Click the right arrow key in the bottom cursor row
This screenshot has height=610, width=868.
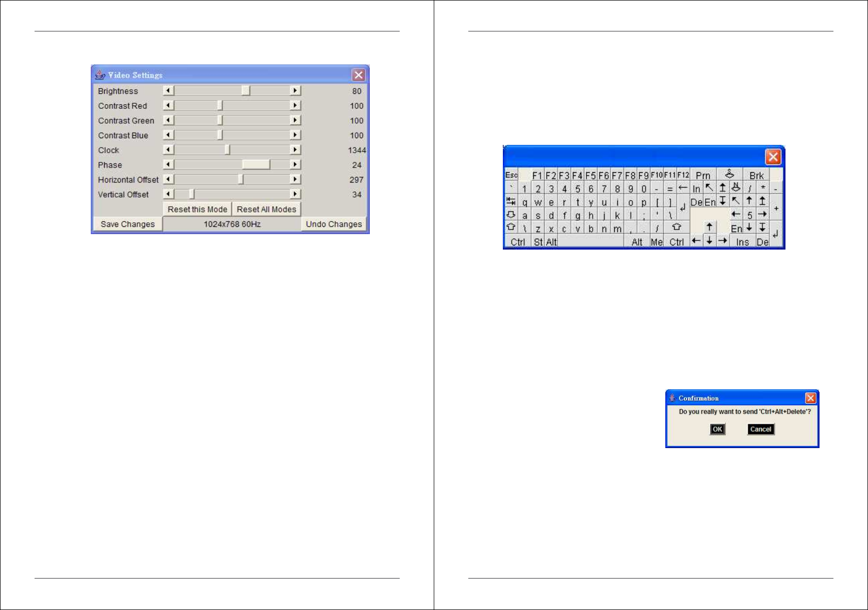(723, 241)
